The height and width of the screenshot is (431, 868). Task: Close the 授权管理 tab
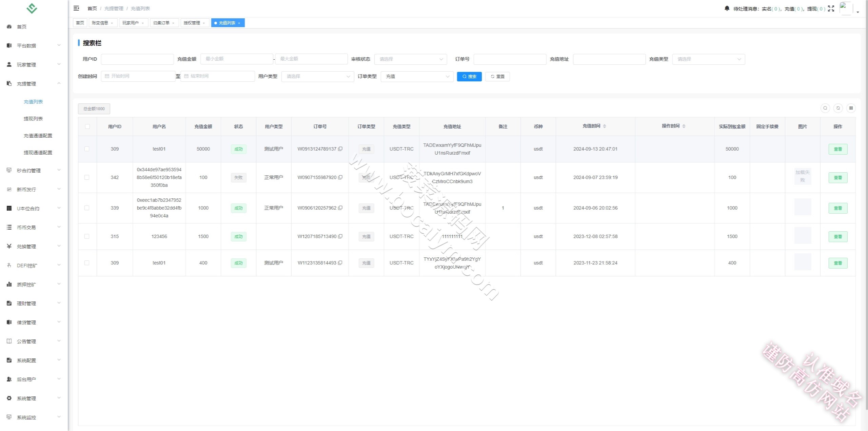coord(204,23)
